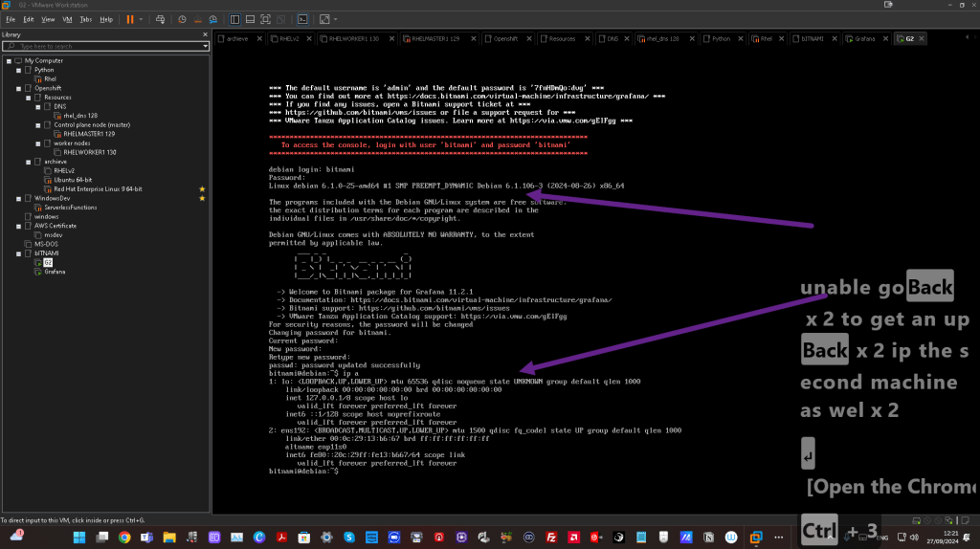Screen dimensions: 980x549
Task: Collapse the Python folder in Library
Action: [x=19, y=71]
